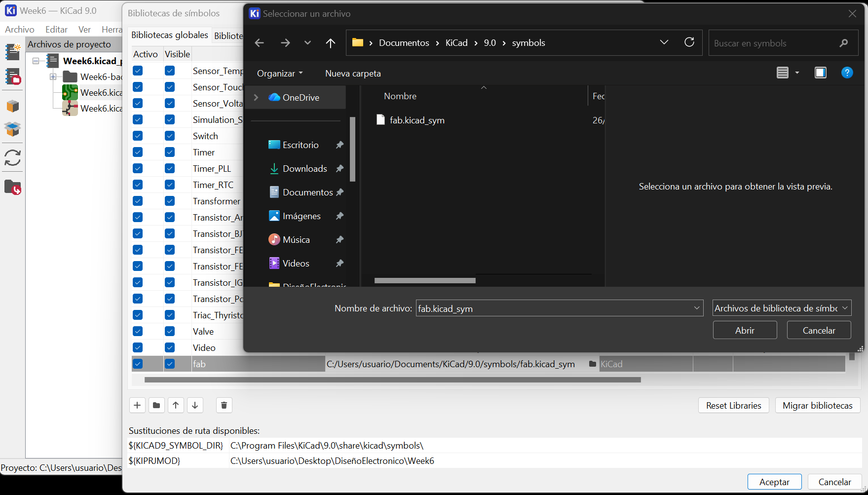Delete selected library with trash icon
Screen dimensions: 868x495
[x=224, y=405]
